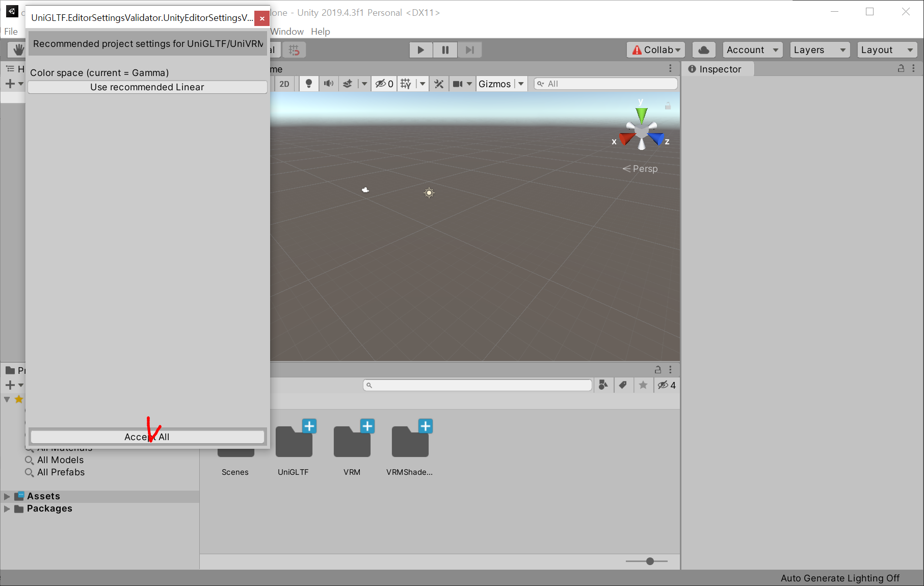Image resolution: width=924 pixels, height=586 pixels.
Task: Open component editor tools panel
Action: point(439,84)
